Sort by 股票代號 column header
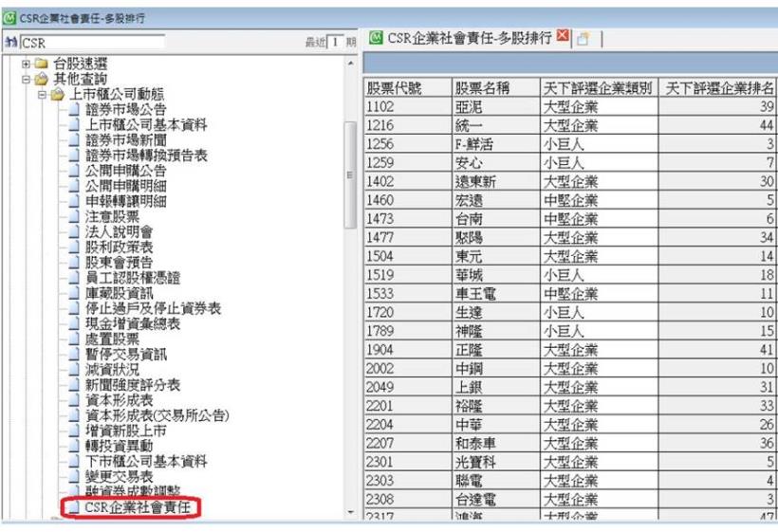 (x=408, y=88)
